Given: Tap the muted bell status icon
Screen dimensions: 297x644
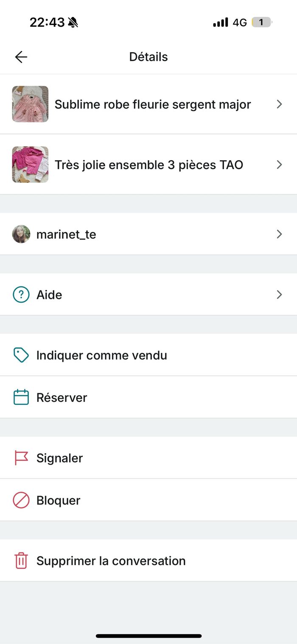Looking at the screenshot, I should [73, 22].
